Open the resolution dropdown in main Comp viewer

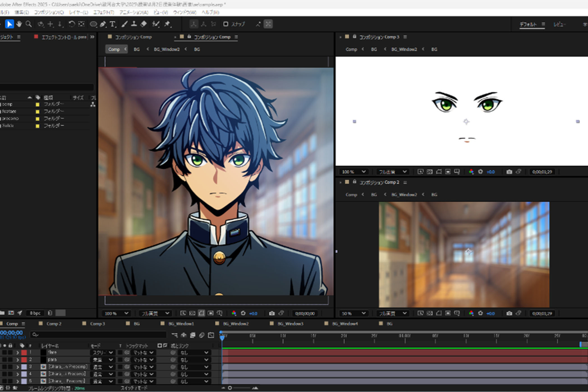pos(155,313)
